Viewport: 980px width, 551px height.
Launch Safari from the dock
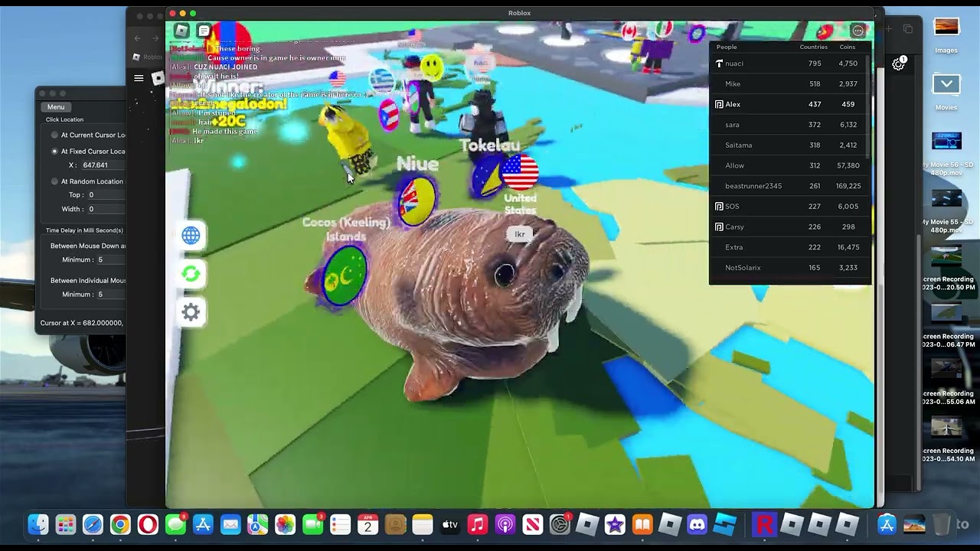click(x=93, y=524)
